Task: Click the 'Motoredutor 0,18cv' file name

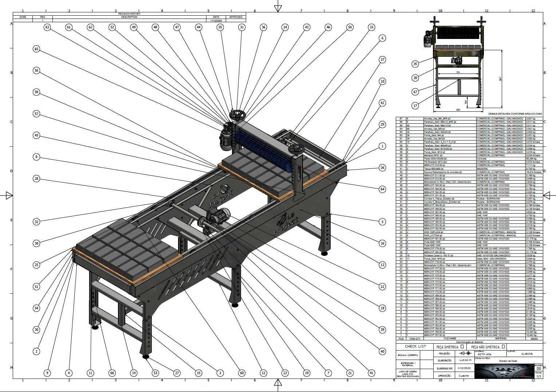Action: click(447, 182)
